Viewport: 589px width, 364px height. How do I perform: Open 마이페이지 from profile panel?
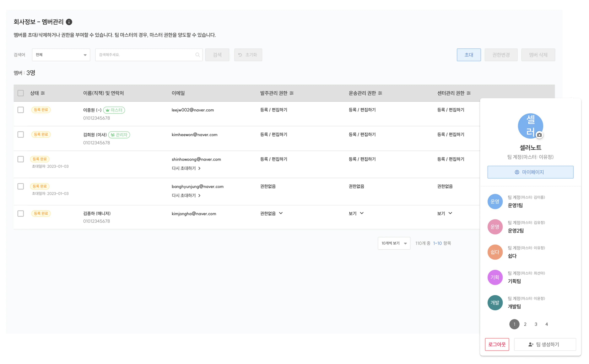(x=530, y=172)
